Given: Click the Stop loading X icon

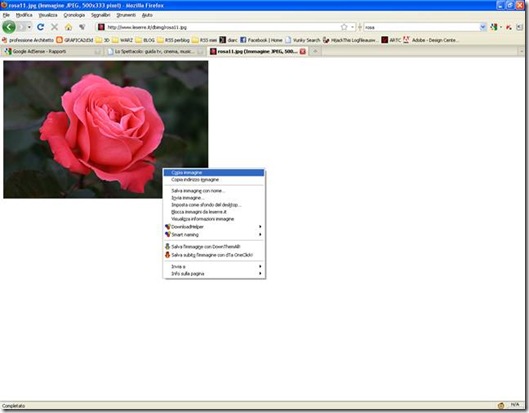Looking at the screenshot, I should 54,27.
